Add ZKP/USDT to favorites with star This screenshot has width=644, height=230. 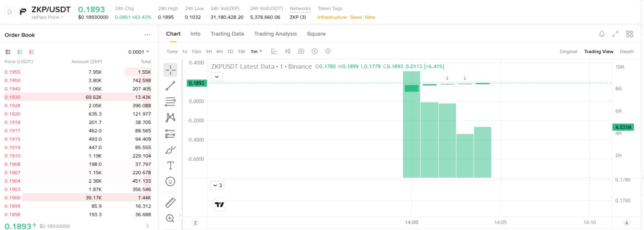click(10, 12)
